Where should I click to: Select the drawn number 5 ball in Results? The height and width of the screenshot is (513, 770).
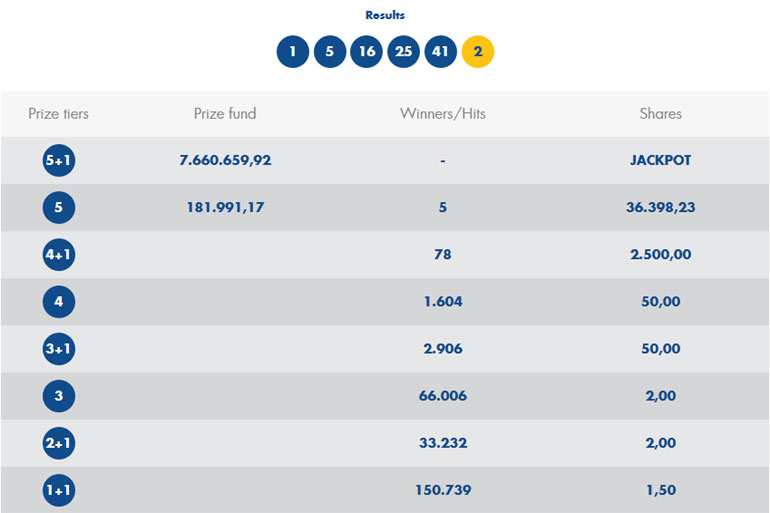[330, 51]
